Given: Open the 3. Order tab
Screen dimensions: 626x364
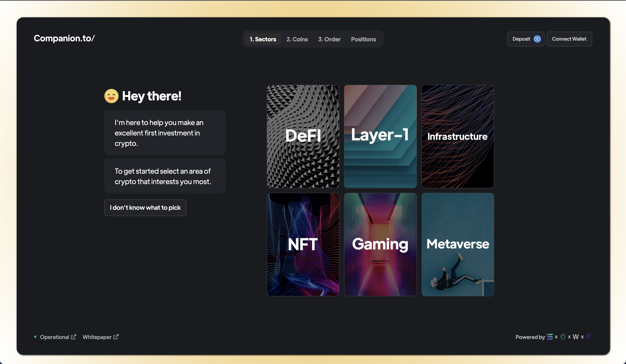Looking at the screenshot, I should (329, 39).
